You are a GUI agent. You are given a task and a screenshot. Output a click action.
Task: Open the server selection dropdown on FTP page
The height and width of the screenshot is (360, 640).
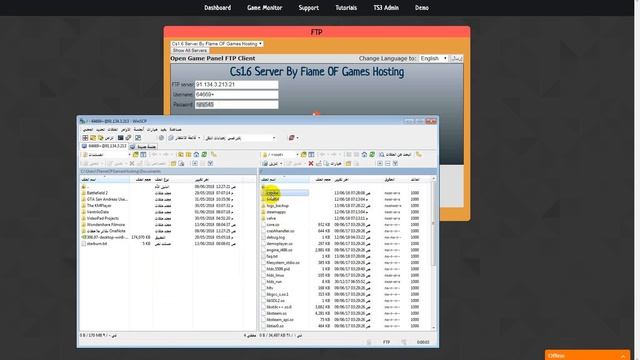[217, 44]
